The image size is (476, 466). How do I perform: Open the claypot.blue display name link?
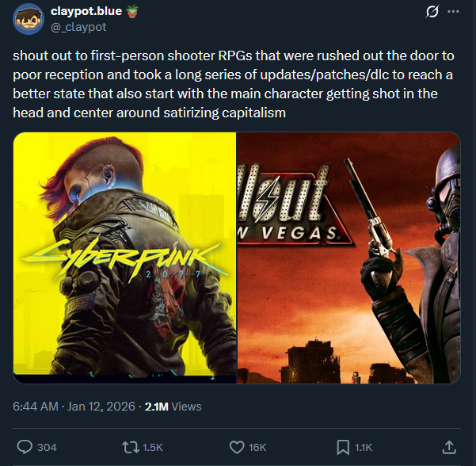pos(86,11)
